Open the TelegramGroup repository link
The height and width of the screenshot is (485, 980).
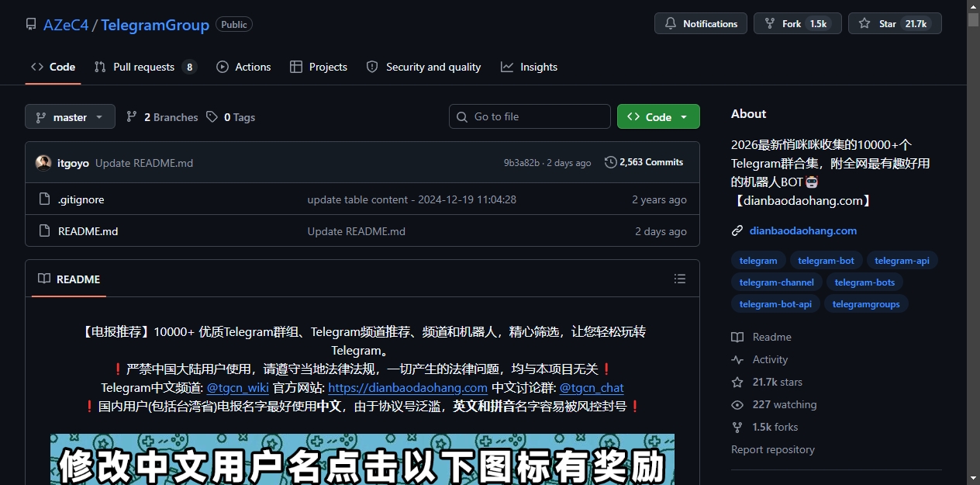[x=155, y=25]
